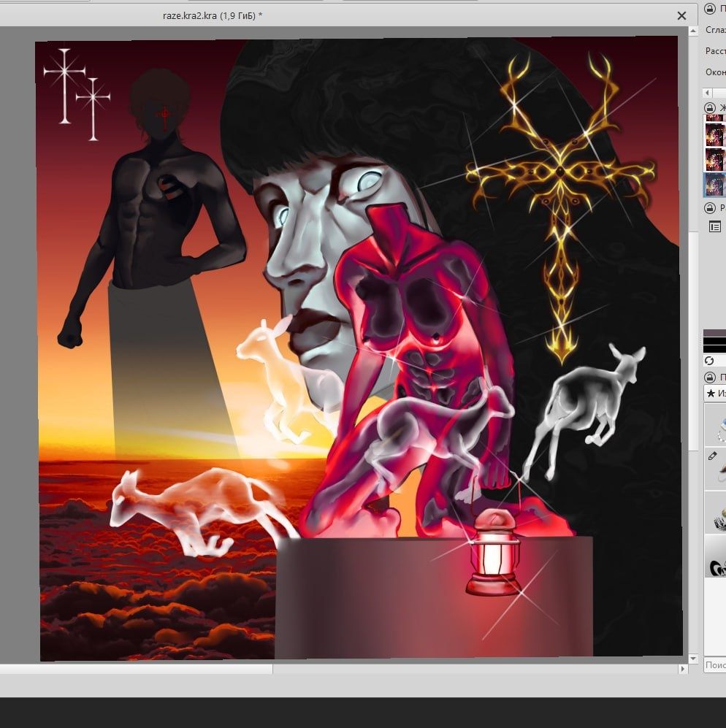Select the first brush preset with the blue eraser

pos(715,425)
